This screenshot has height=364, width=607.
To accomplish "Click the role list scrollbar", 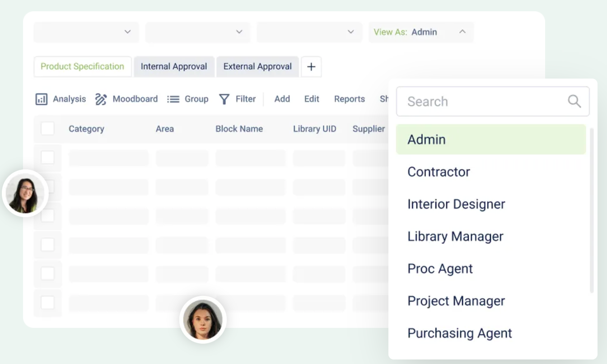I will (x=592, y=210).
